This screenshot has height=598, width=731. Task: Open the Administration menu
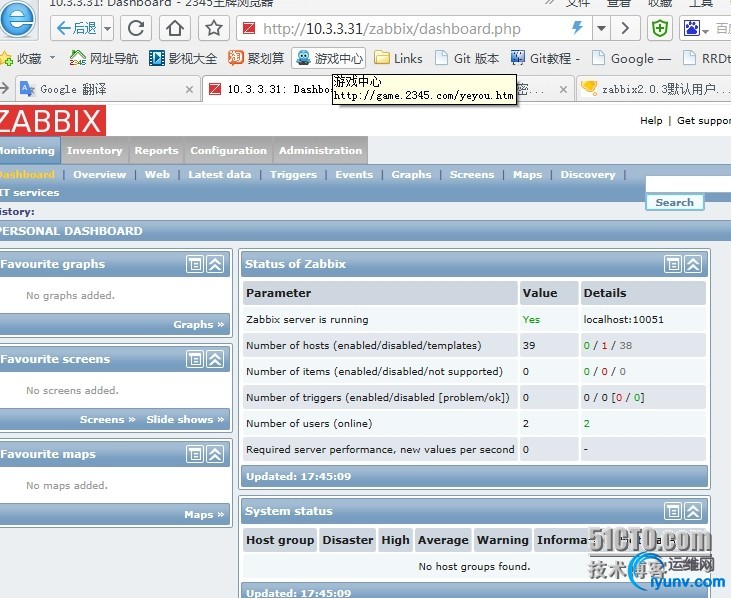coord(320,151)
